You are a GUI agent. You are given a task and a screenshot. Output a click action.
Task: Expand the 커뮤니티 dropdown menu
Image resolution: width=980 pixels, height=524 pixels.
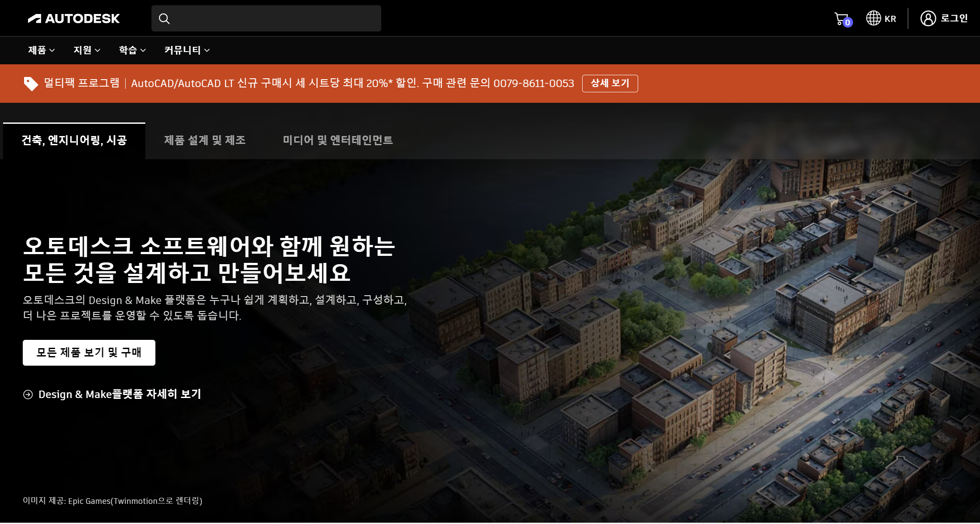(x=187, y=50)
